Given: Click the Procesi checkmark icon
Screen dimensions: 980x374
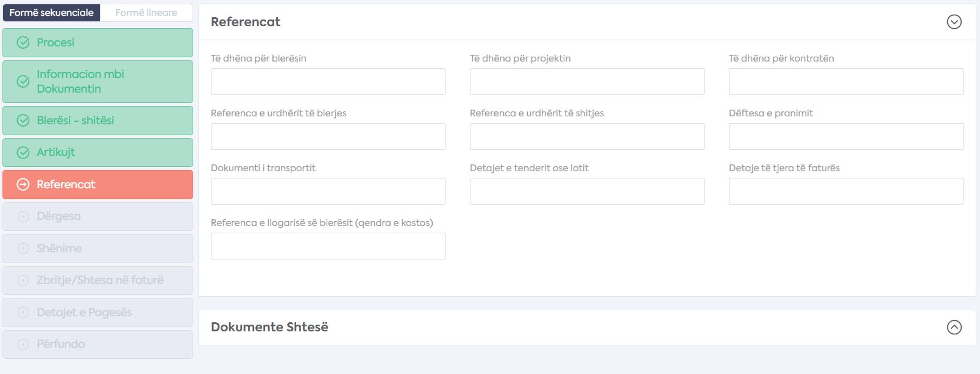Looking at the screenshot, I should tap(23, 43).
